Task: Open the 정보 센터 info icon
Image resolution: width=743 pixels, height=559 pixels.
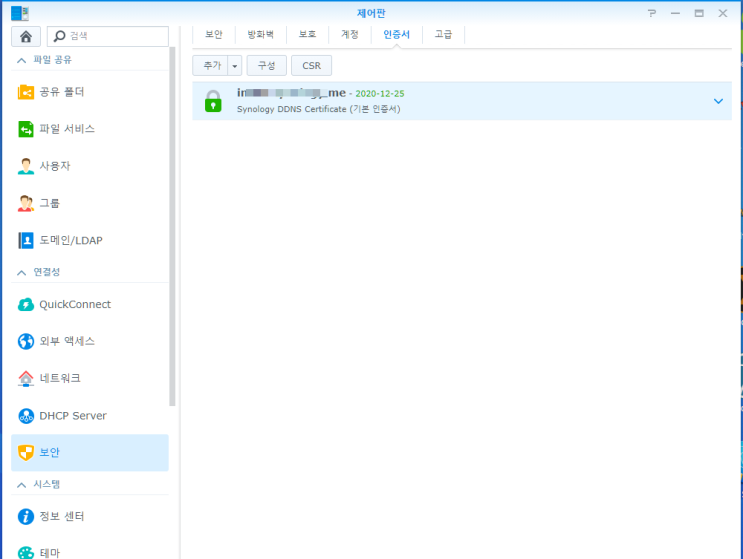Action: pyautogui.click(x=26, y=516)
